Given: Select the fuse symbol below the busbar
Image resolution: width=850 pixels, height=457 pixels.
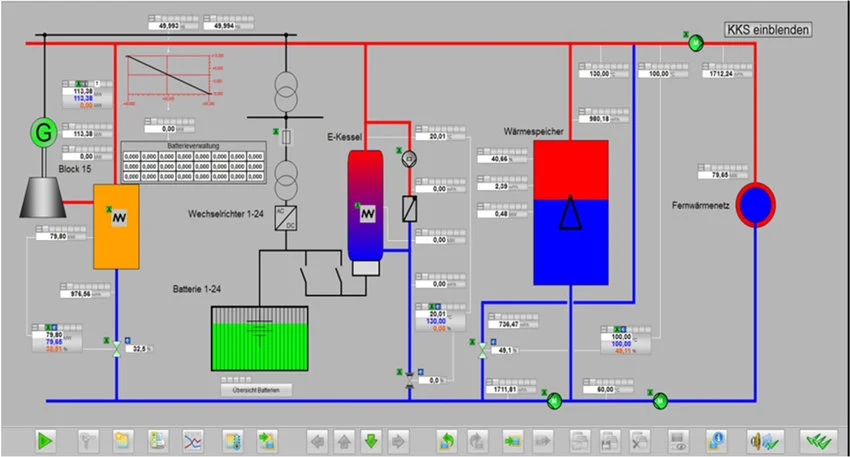Looking at the screenshot, I should [x=286, y=137].
